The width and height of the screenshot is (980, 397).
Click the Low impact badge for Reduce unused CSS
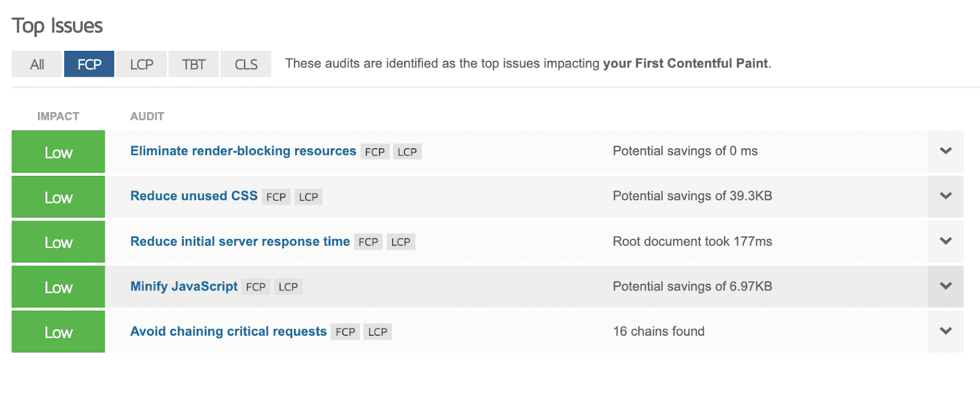58,197
